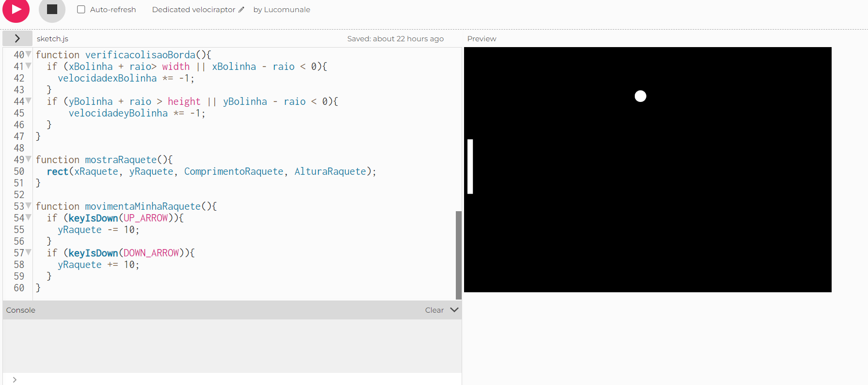868x385 pixels.
Task: Click the white paddle in preview
Action: [x=470, y=167]
